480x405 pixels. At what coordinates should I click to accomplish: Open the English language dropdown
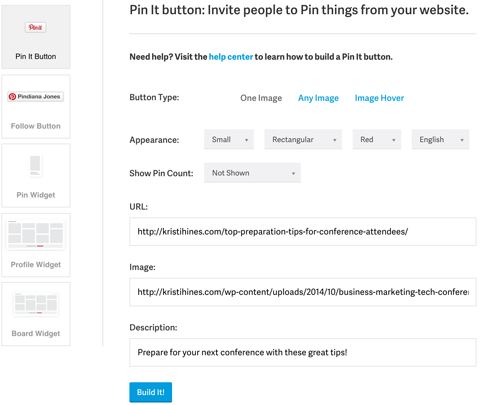440,139
